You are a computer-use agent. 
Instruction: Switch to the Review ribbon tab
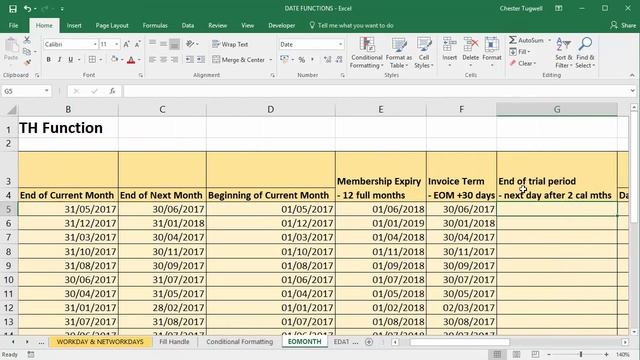(x=218, y=25)
